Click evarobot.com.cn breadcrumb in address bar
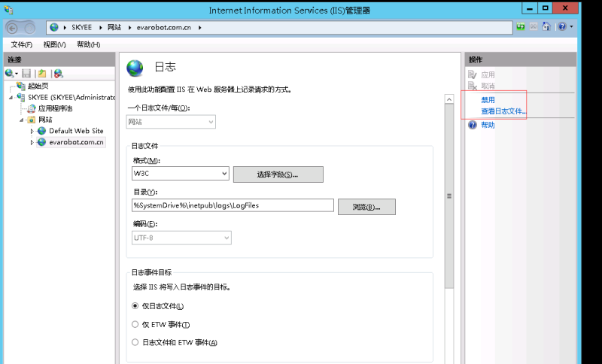Image resolution: width=602 pixels, height=364 pixels. click(164, 28)
